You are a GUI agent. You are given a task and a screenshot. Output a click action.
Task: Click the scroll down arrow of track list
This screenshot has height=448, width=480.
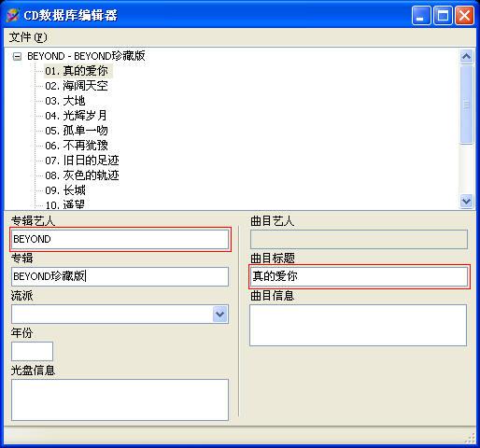pos(466,201)
